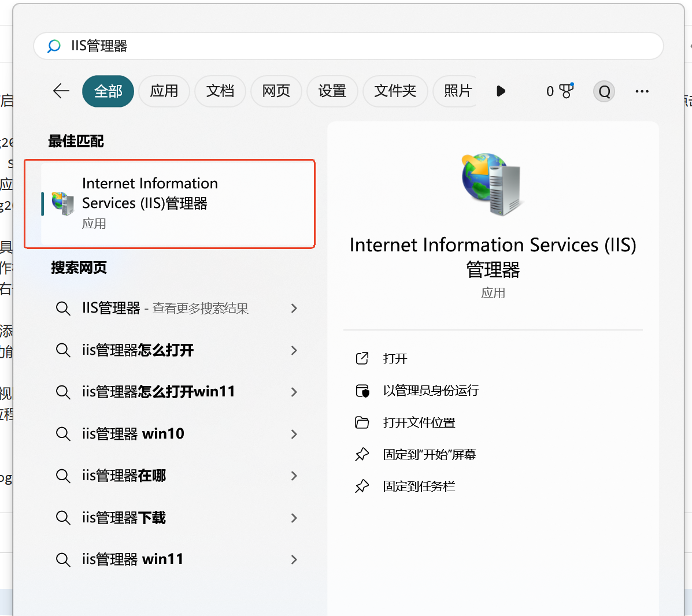
Task: Choose 打开文件位置
Action: tap(419, 422)
